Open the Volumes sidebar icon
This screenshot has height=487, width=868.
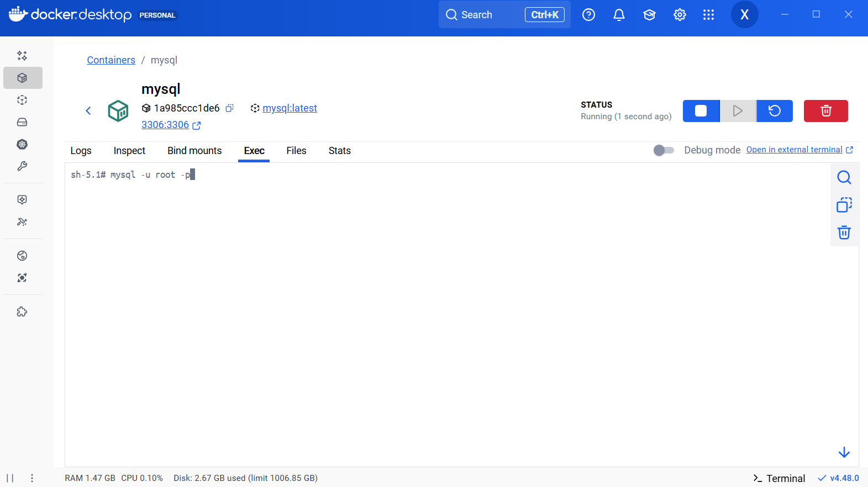(x=22, y=122)
